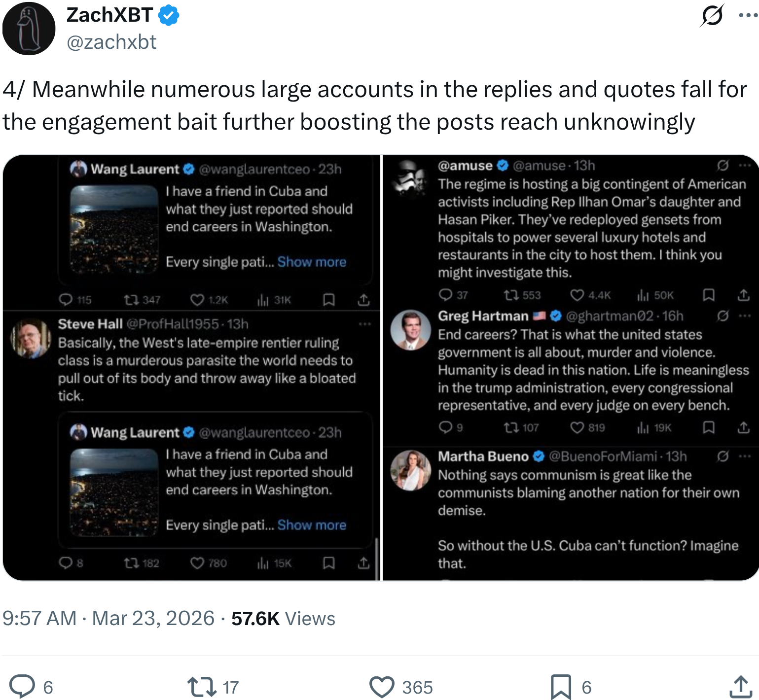Click the post text about engagement bait
Viewport: 759px width, 700px height.
click(375, 105)
